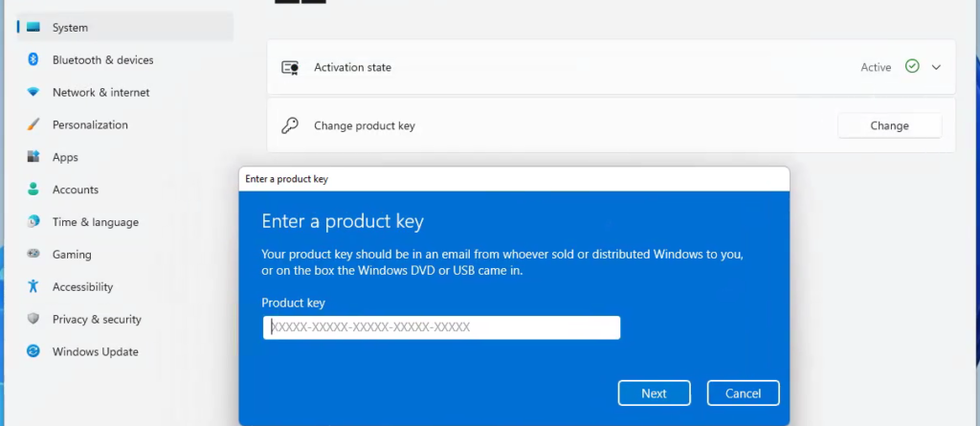980x426 pixels.
Task: Click the Personalization paintbrush icon
Action: point(33,125)
